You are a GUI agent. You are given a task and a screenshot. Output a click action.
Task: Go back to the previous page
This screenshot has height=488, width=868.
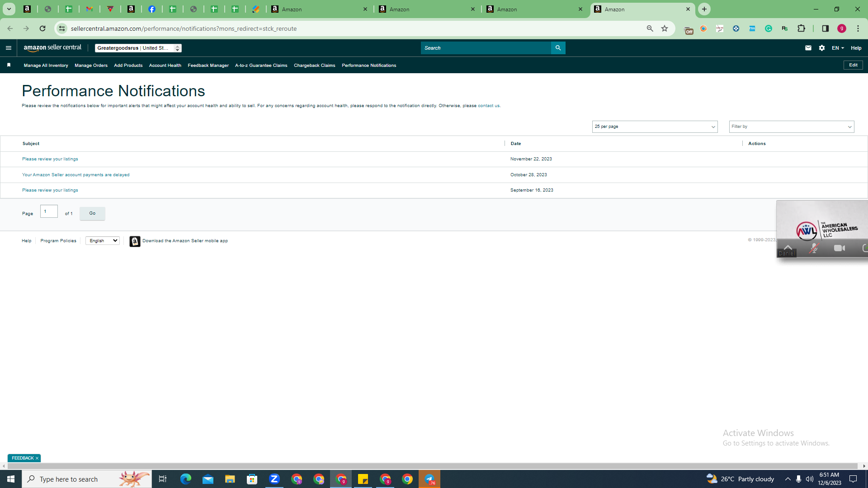tap(10, 28)
